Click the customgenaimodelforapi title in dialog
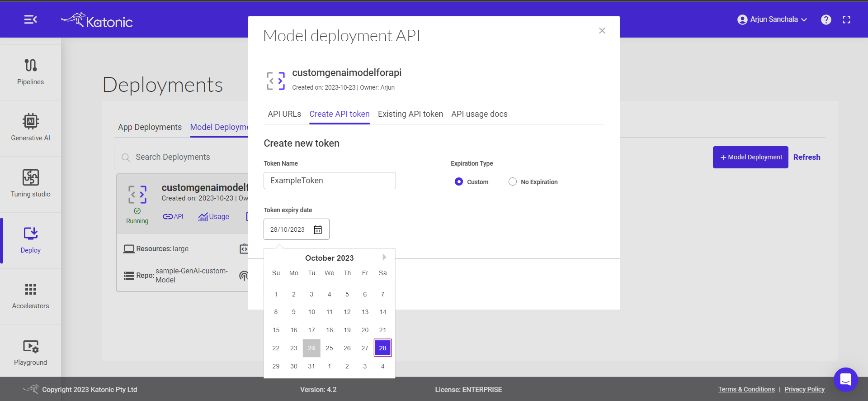 (347, 73)
